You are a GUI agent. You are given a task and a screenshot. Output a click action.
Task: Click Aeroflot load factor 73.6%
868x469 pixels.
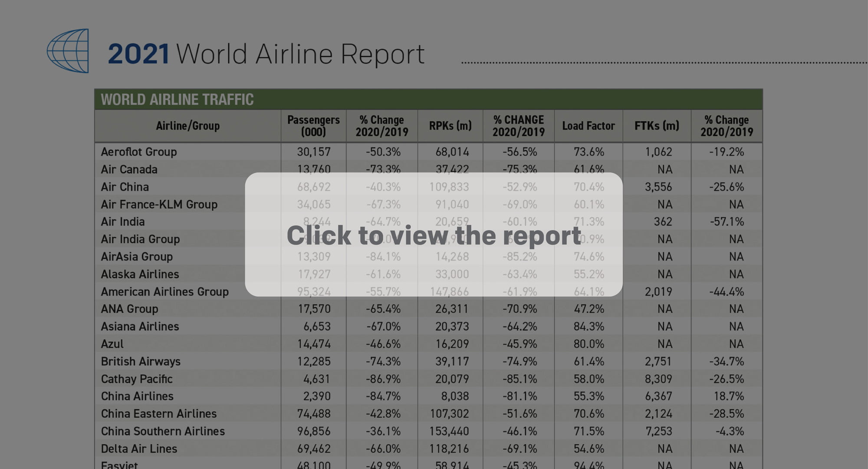589,152
